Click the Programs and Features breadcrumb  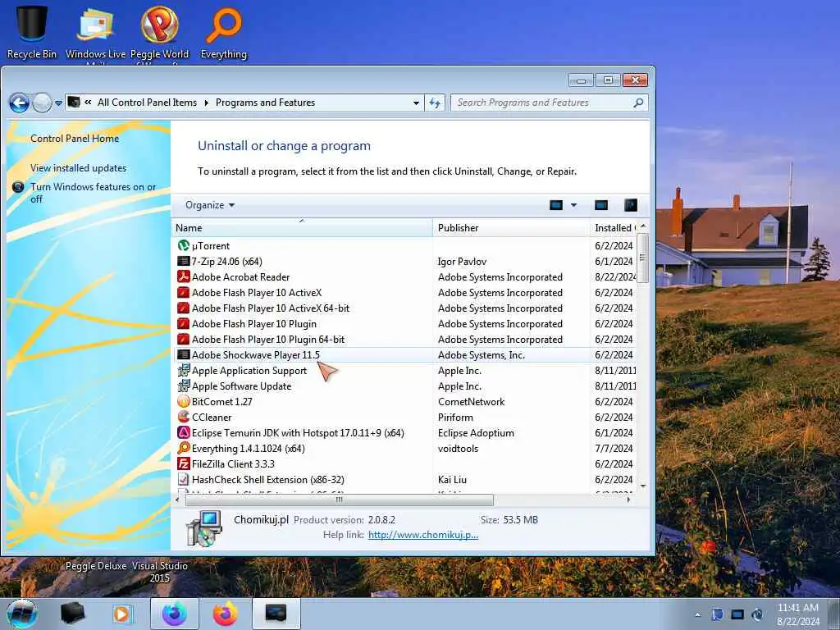pos(265,103)
